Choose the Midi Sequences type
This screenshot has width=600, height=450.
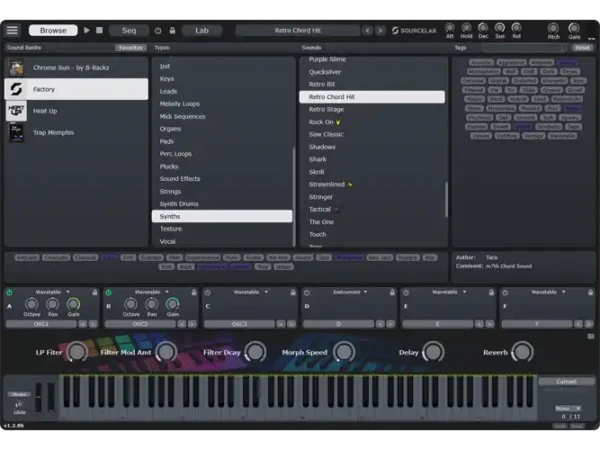[222, 116]
